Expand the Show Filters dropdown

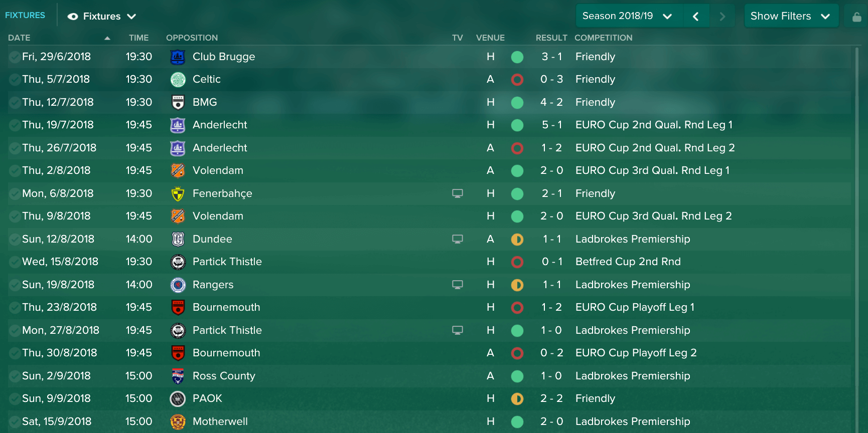[790, 16]
